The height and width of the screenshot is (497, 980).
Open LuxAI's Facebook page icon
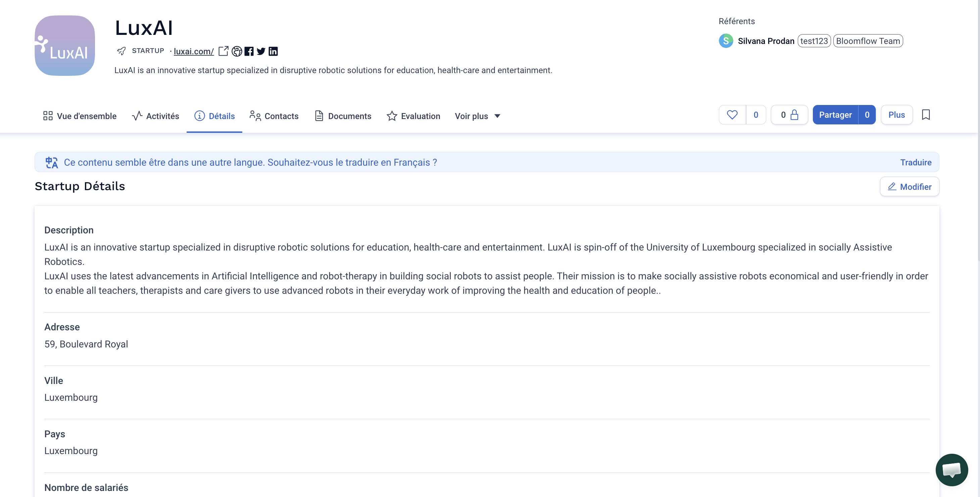point(249,51)
